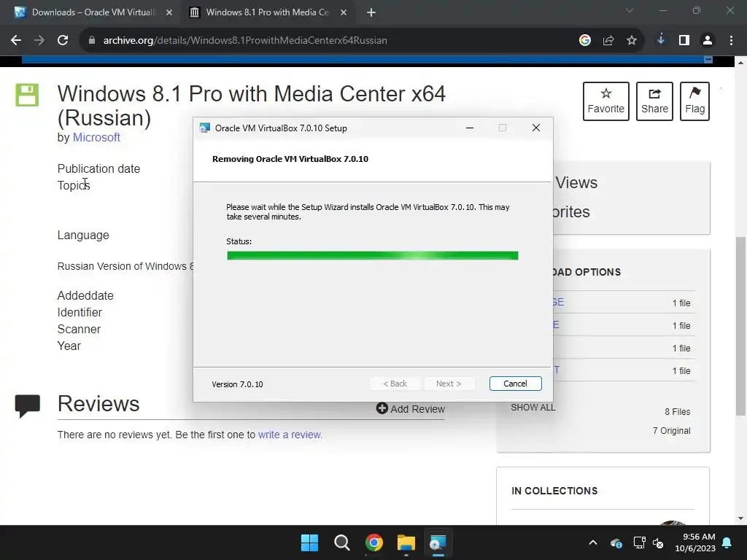Show hidden system tray icons
747x560 pixels.
point(593,542)
